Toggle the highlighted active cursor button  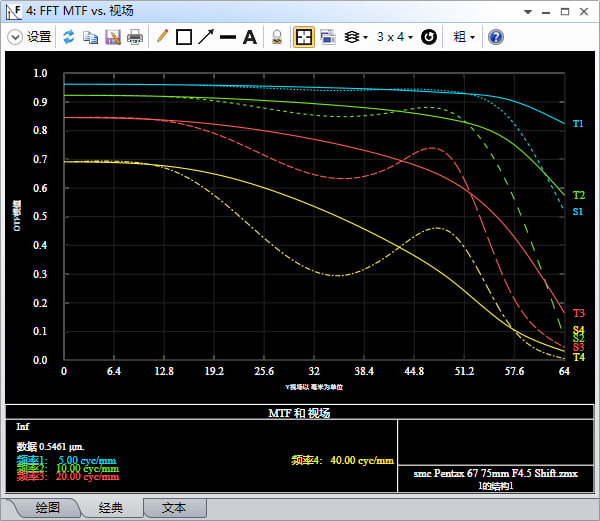click(304, 37)
